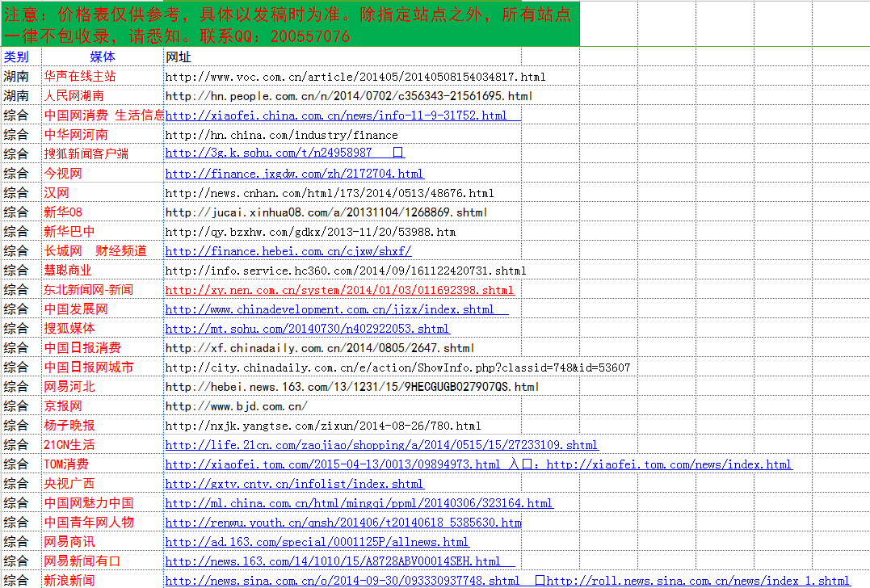The width and height of the screenshot is (870, 588).
Task: Open the gxtv.cntv.cn infolist link
Action: pyautogui.click(x=294, y=484)
